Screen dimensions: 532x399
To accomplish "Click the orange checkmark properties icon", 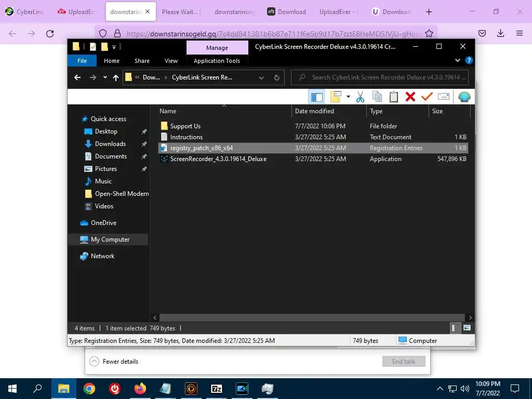I will coord(427,97).
